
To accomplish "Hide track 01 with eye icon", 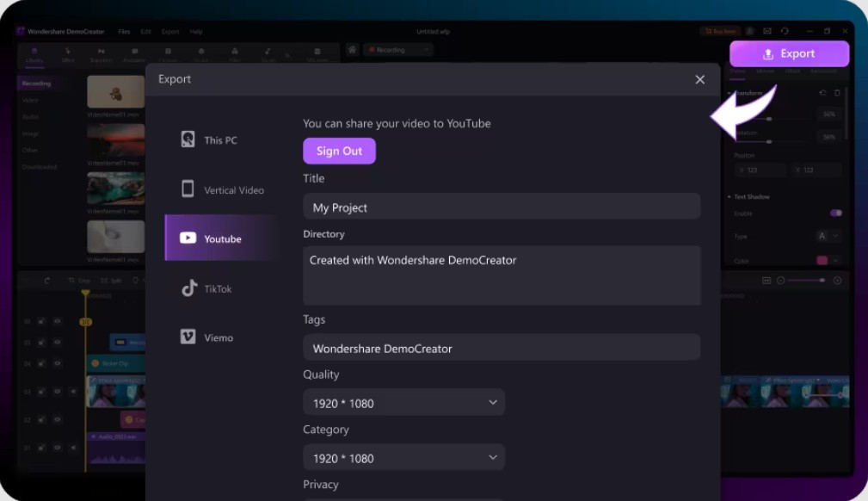I will click(57, 448).
